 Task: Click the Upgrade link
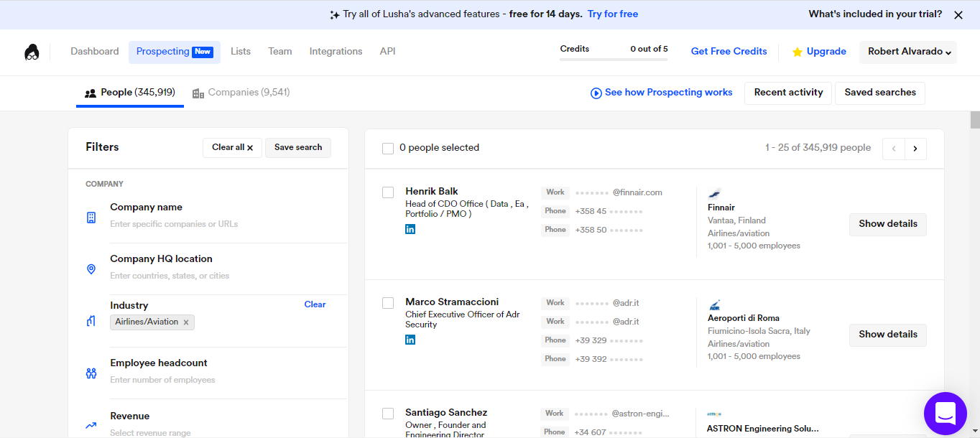[826, 52]
